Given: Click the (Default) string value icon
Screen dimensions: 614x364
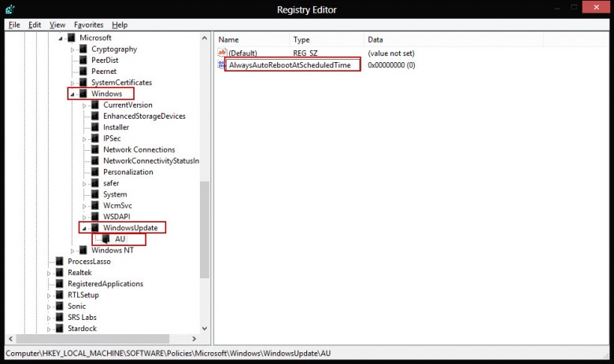Looking at the screenshot, I should (222, 53).
